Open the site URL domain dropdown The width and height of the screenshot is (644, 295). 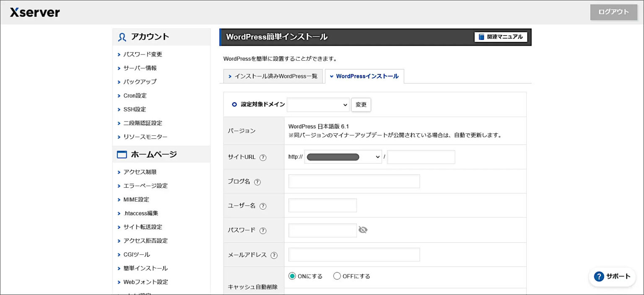(343, 157)
